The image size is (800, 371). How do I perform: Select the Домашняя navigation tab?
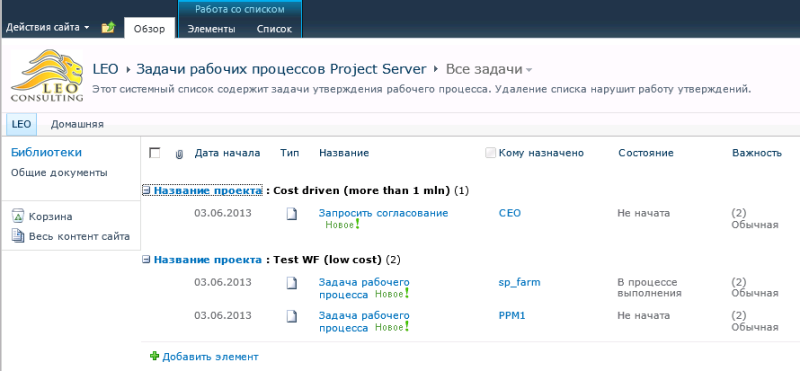(77, 124)
